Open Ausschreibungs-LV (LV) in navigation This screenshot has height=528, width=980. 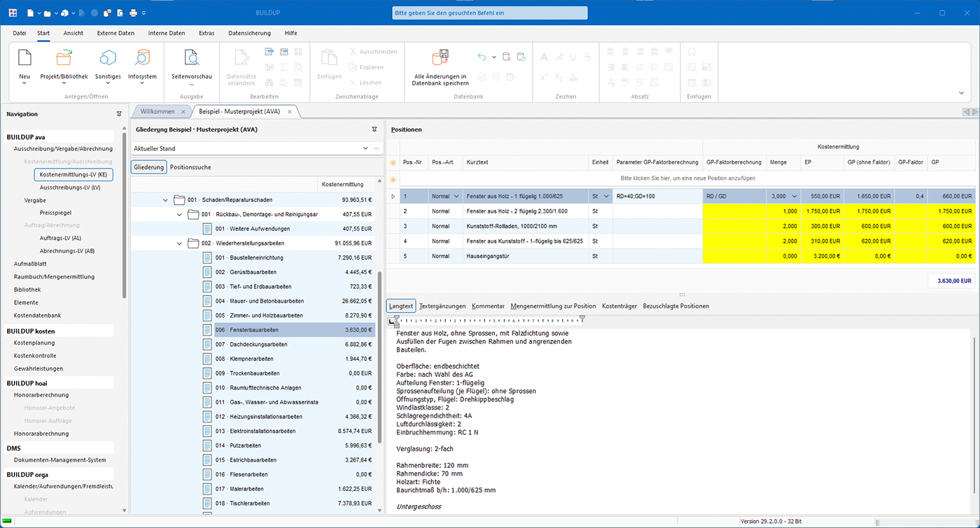(x=70, y=187)
